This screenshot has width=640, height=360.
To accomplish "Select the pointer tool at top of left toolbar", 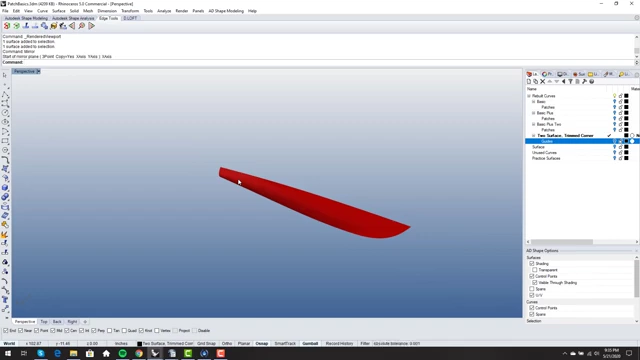I will coord(5,75).
